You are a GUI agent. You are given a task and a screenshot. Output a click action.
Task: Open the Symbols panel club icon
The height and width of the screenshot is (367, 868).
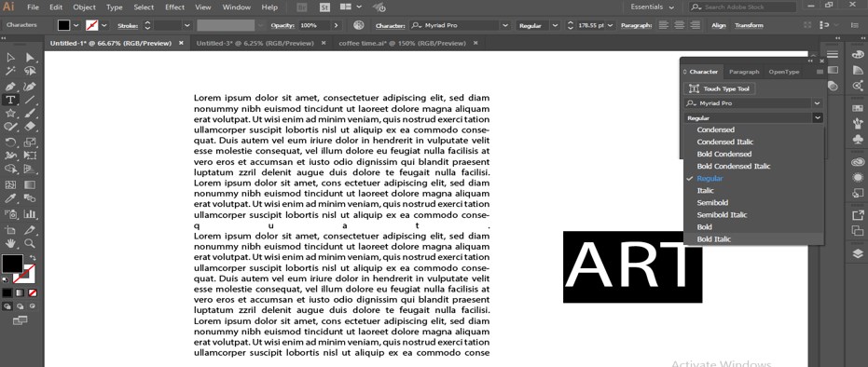(858, 139)
